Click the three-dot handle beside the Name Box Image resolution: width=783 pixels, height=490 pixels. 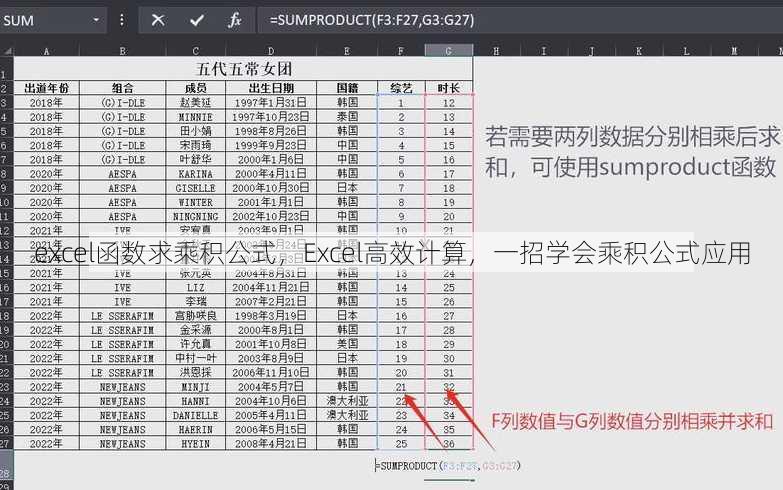click(122, 20)
